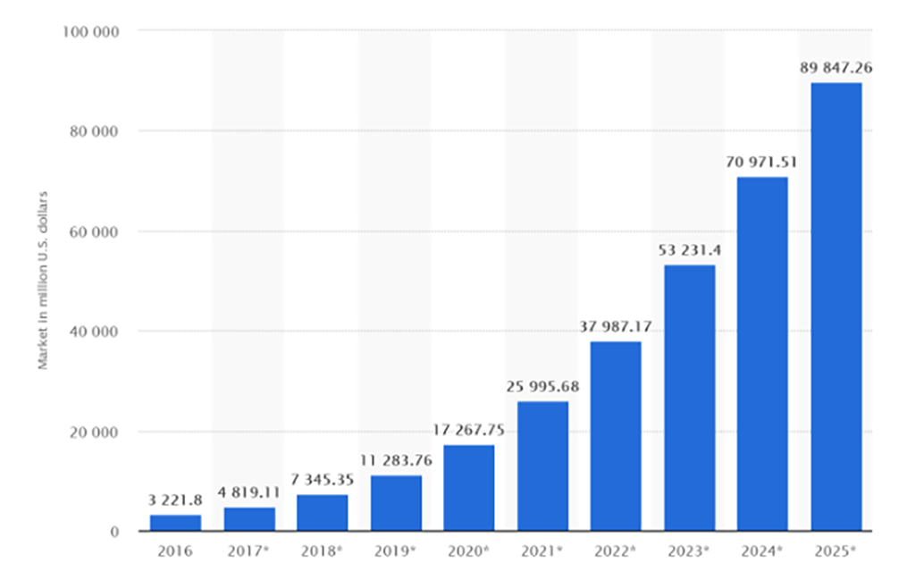Select the 2020* bar
Screen dimensions: 915x588
click(x=469, y=488)
